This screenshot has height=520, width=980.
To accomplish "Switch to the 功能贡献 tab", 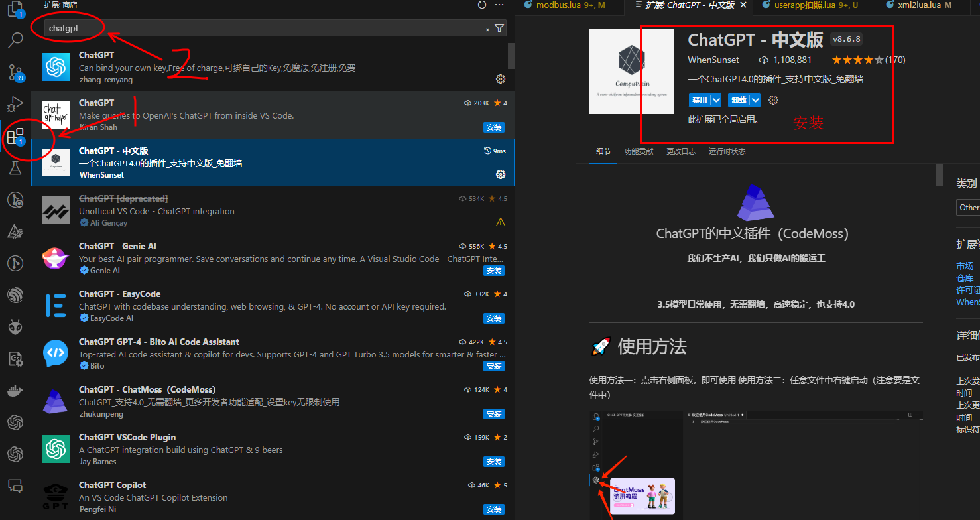I will pos(639,151).
